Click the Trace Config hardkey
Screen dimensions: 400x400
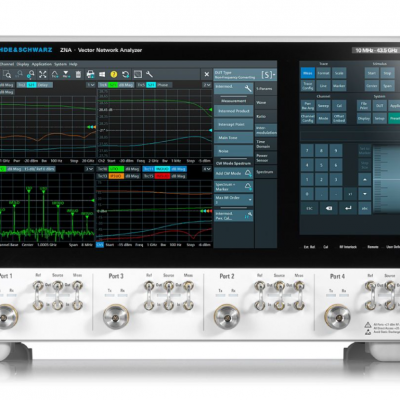(x=308, y=86)
